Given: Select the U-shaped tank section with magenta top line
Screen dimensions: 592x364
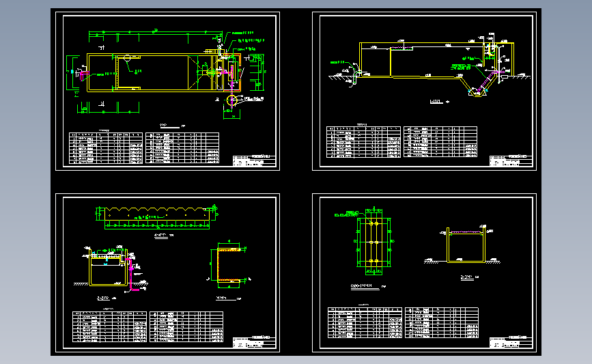Looking at the screenshot, I should click(x=466, y=244).
